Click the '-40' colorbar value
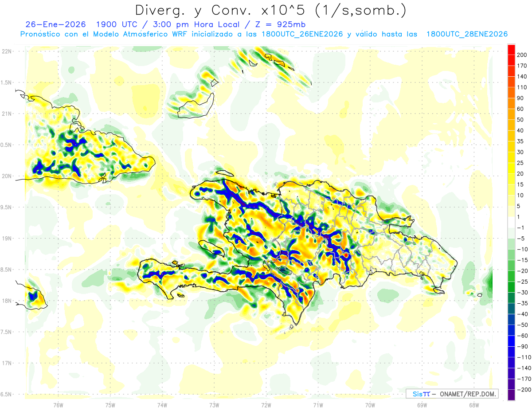Image resolution: width=532 pixels, height=411 pixels. pos(523,314)
